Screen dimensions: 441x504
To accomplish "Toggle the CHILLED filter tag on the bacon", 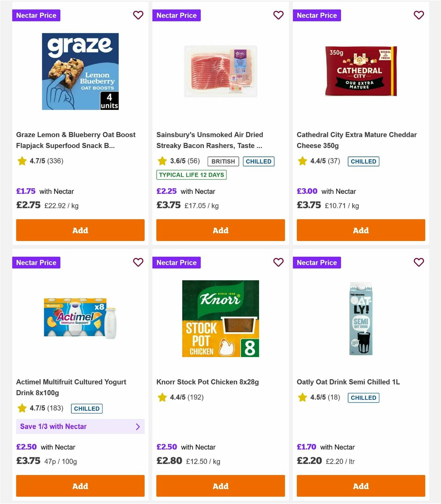I will (258, 161).
